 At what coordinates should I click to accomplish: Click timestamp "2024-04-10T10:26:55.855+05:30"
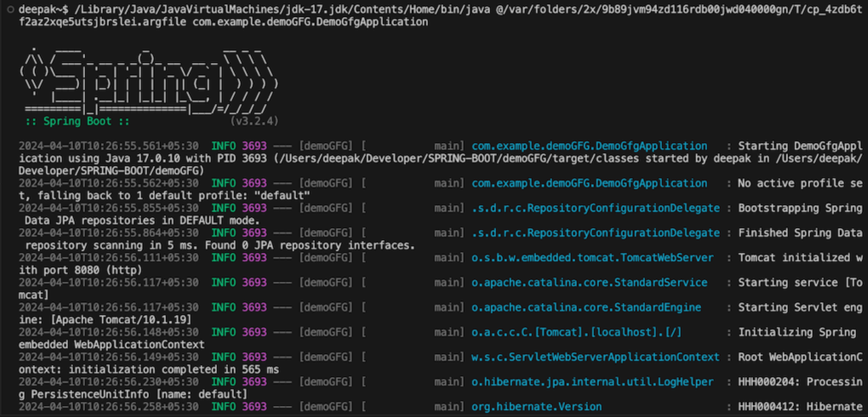(109, 208)
